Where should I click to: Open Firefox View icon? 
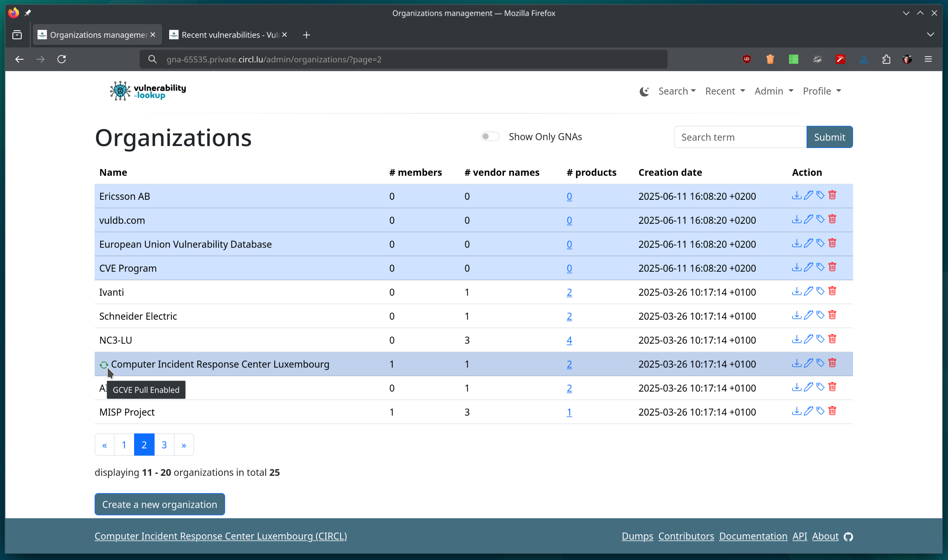[x=17, y=35]
